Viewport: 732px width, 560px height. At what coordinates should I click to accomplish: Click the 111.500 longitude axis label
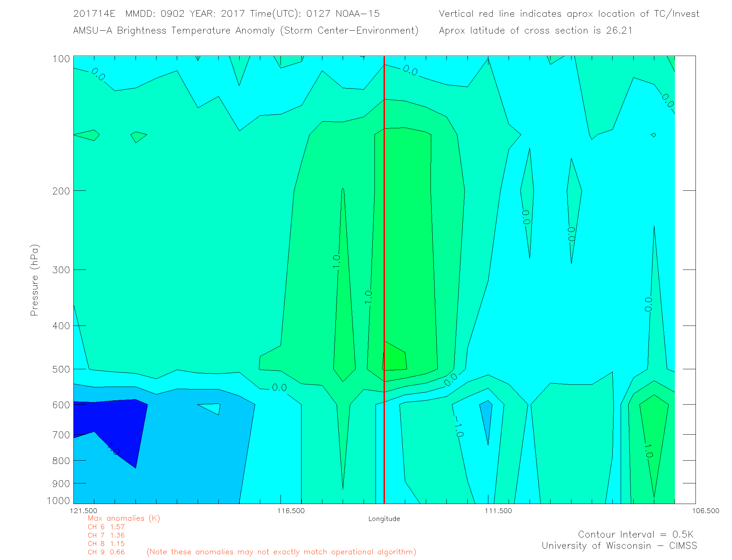498,511
